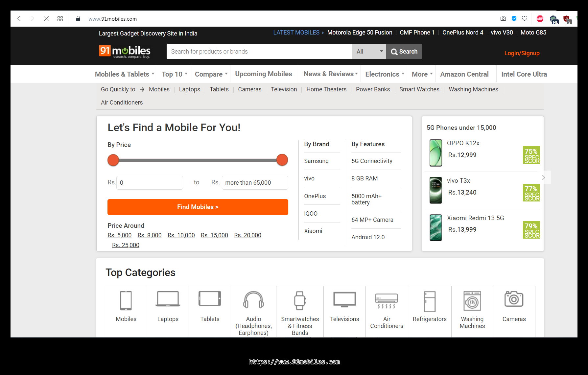The image size is (588, 375).
Task: Expand the Top 10 menu
Action: [175, 74]
